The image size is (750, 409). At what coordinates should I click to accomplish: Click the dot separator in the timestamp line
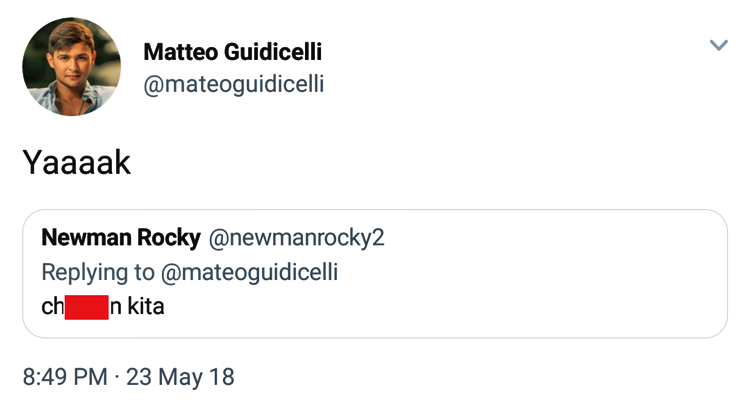point(117,377)
